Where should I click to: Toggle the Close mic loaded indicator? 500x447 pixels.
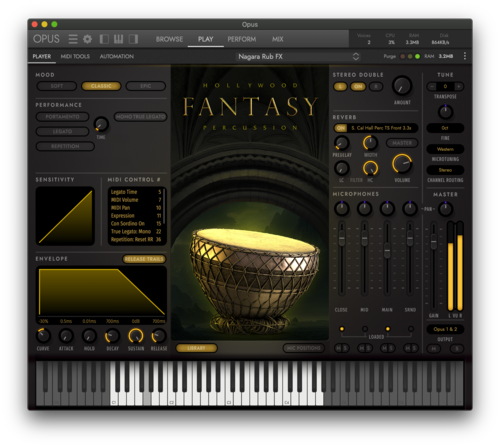coord(342,329)
